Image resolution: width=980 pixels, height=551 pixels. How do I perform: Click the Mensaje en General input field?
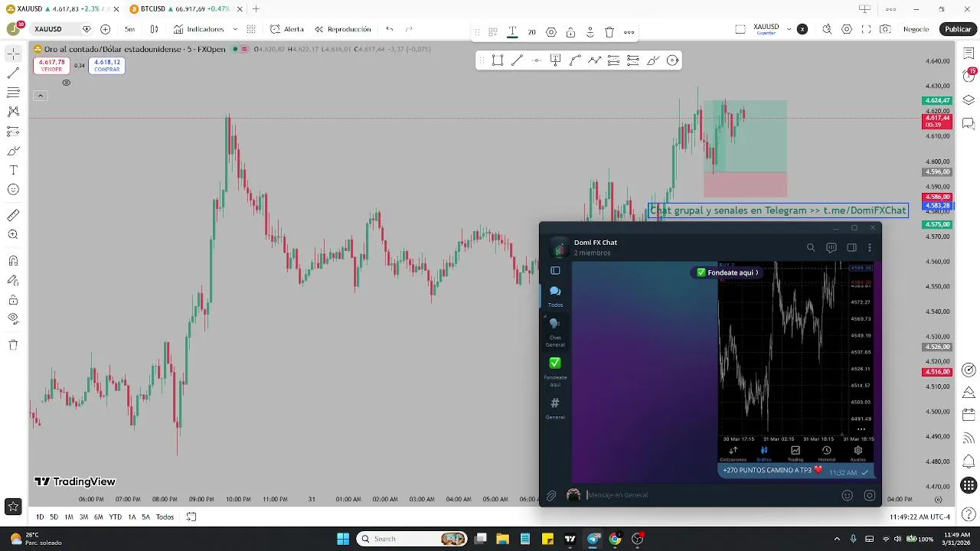point(708,495)
